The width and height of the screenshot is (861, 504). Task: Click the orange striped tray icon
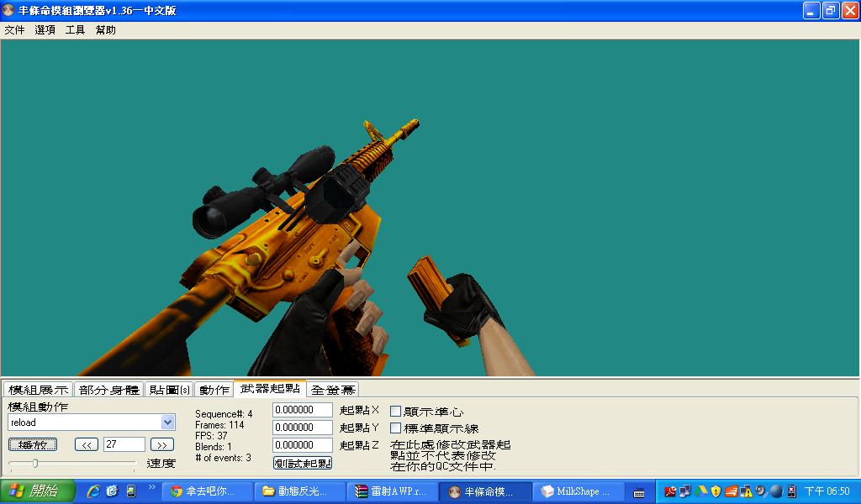731,491
